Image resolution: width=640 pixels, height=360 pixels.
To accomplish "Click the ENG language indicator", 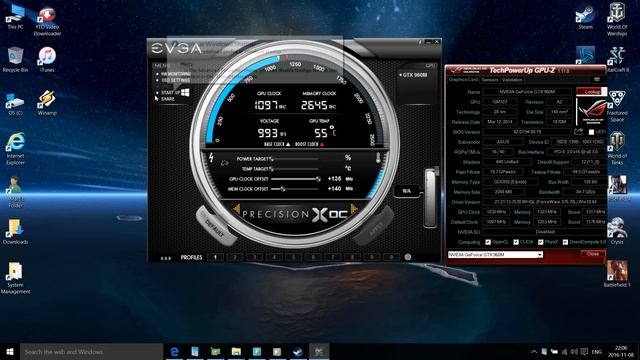I will click(x=597, y=351).
